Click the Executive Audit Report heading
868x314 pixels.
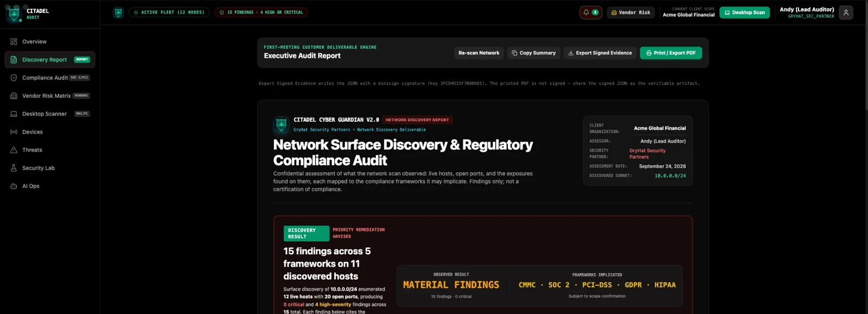302,56
